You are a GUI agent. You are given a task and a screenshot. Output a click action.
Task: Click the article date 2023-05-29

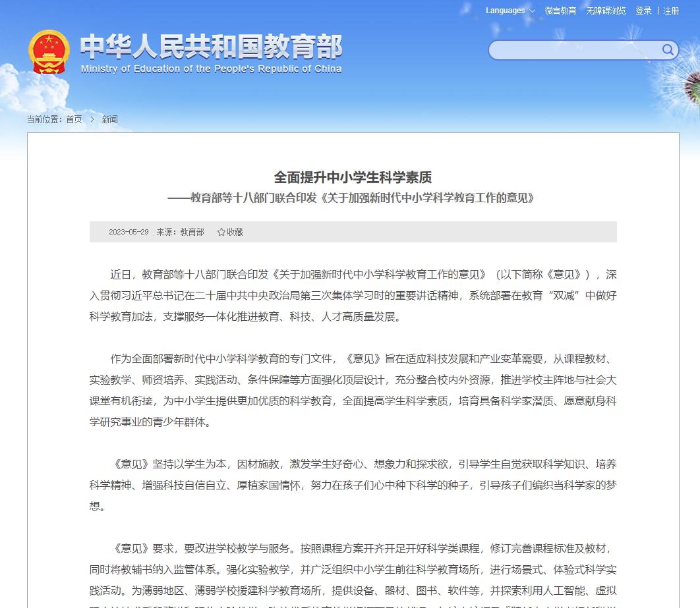coord(129,232)
